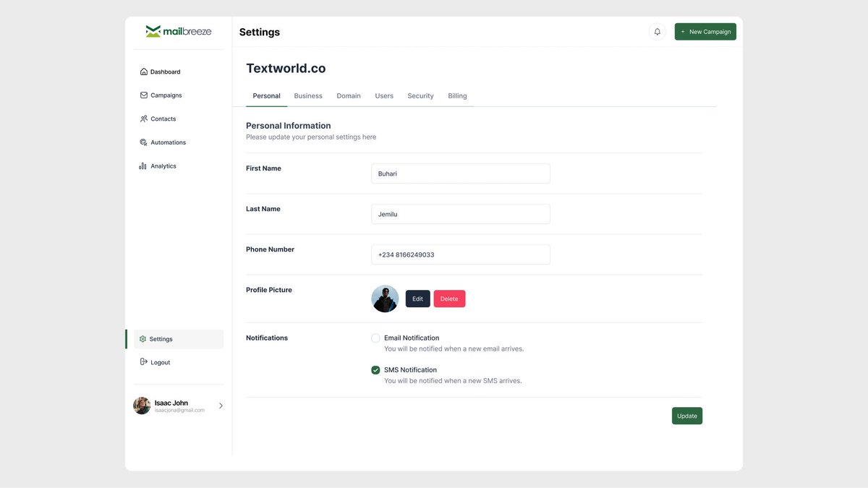Click the Automations gear icon

point(143,142)
